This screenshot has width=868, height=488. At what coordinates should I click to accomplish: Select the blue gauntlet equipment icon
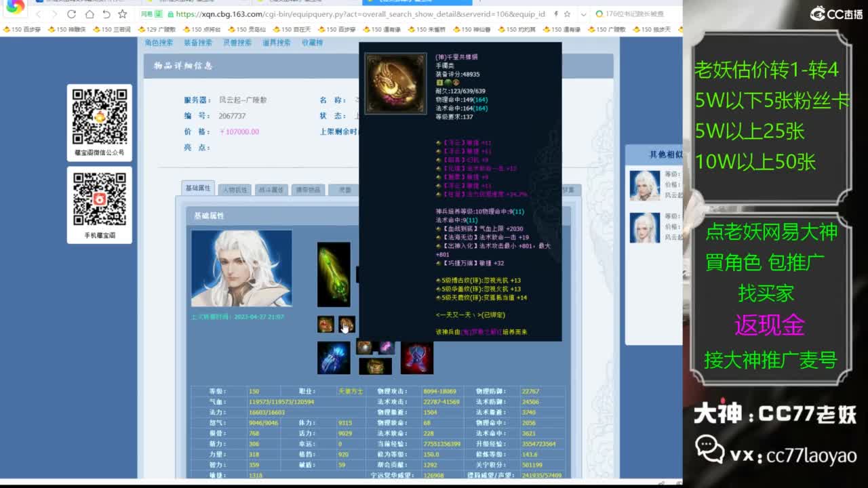[x=334, y=358]
